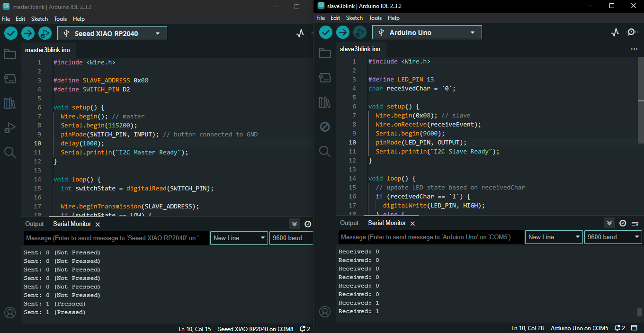Click the message input field in master3blink Serial Monitor

click(x=116, y=238)
